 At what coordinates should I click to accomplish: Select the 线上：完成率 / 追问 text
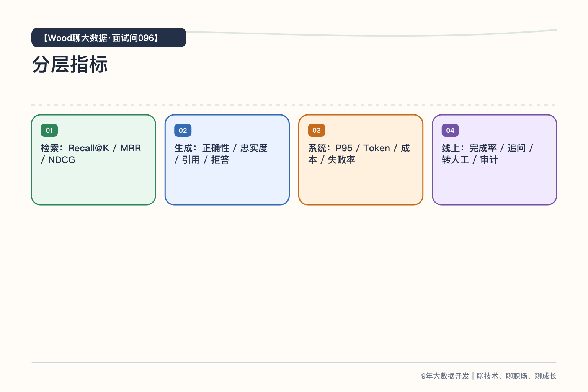click(x=484, y=148)
